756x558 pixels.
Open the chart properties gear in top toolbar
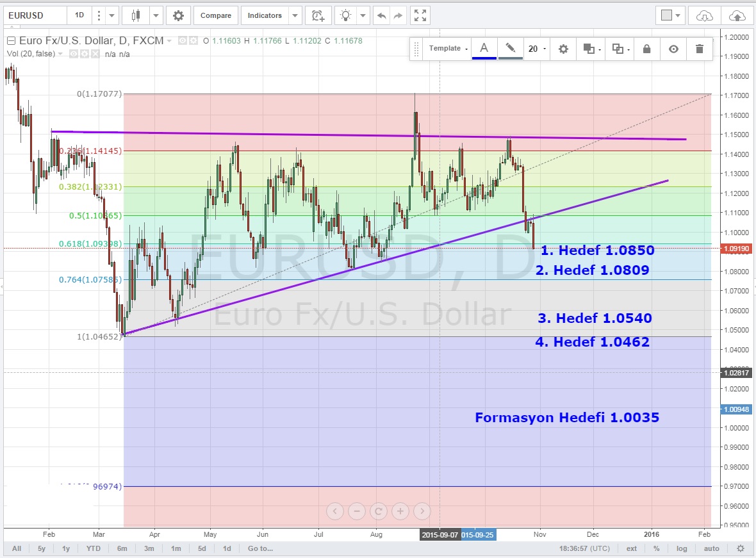point(178,15)
